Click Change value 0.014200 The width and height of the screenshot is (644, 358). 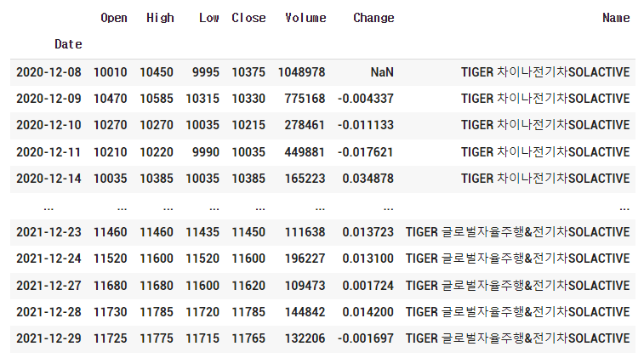pos(368,312)
